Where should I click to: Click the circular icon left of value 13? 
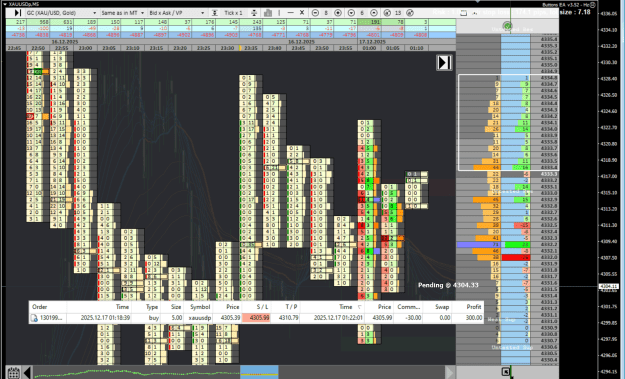pos(387,13)
